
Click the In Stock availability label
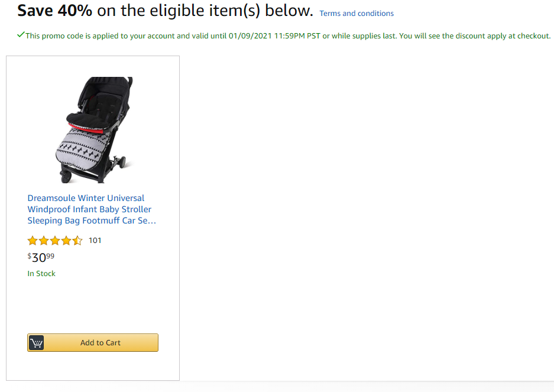tap(41, 274)
